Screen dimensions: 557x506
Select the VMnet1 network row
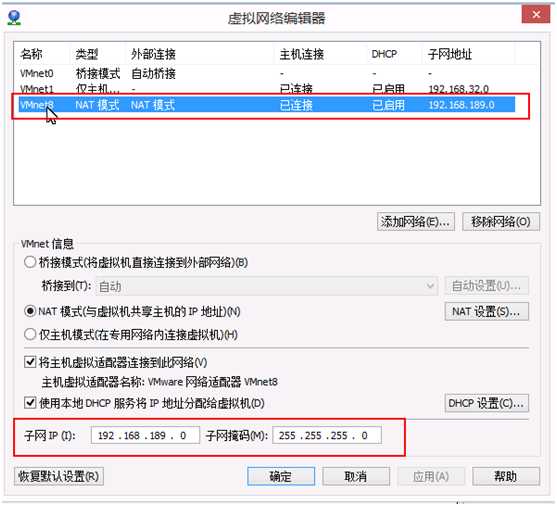click(x=266, y=88)
